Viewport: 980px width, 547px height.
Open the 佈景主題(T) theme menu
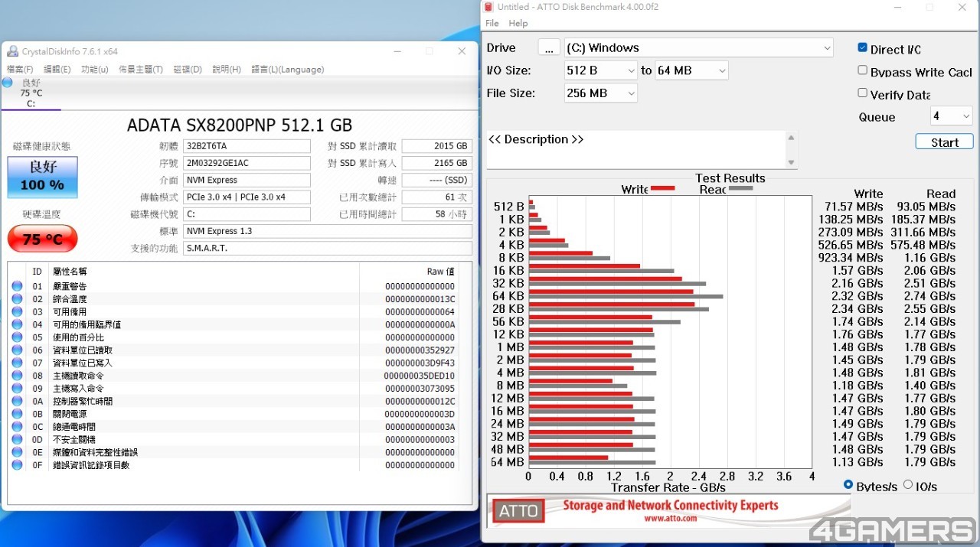141,70
